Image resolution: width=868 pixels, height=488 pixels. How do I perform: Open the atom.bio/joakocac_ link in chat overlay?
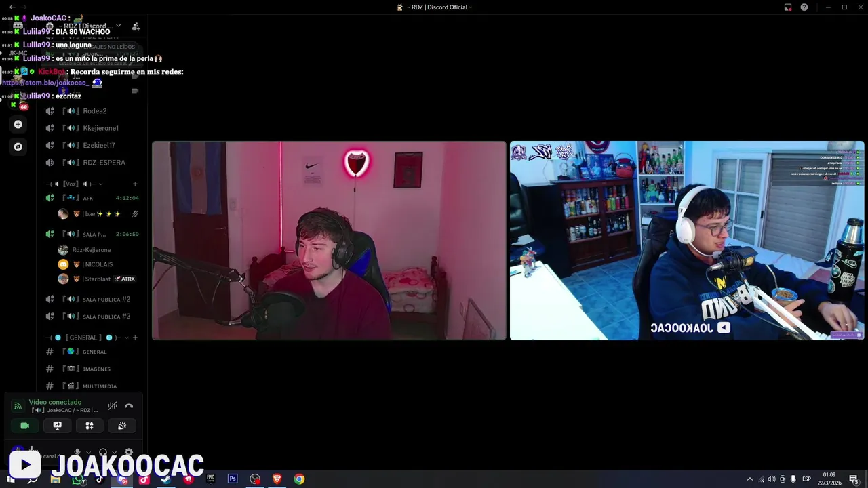(x=45, y=83)
